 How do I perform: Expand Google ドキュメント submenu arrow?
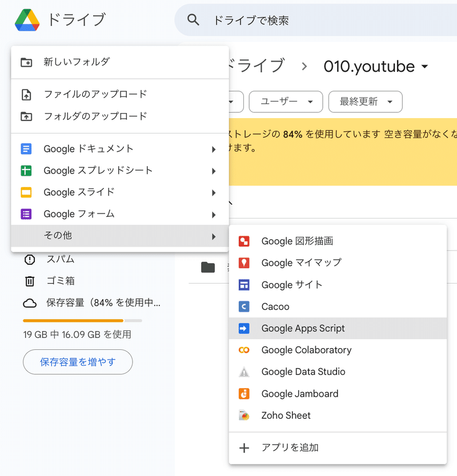214,150
